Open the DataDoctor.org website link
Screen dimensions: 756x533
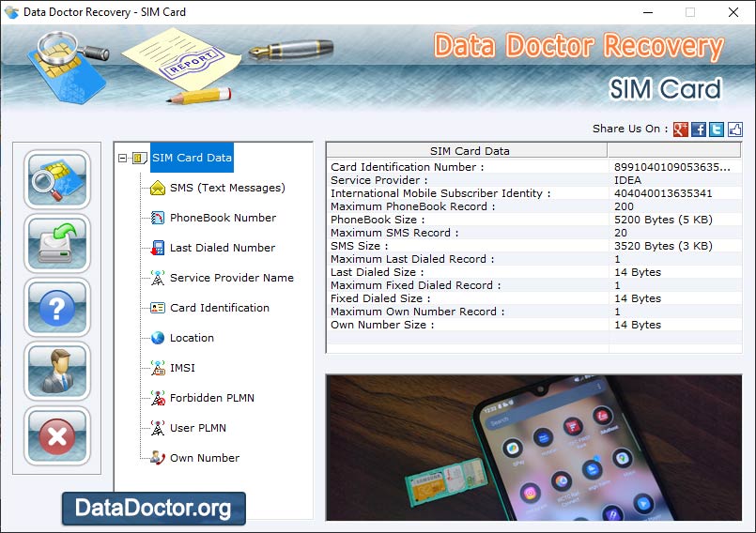154,509
